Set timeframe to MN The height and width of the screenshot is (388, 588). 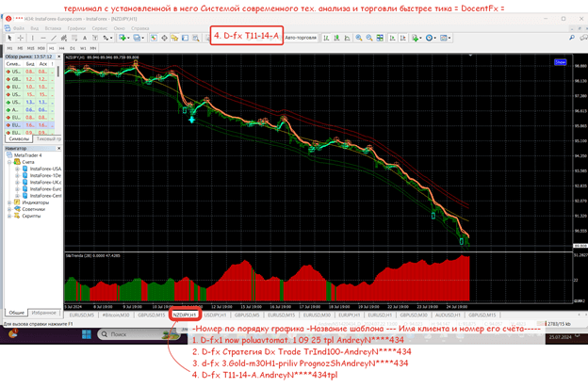pos(93,48)
